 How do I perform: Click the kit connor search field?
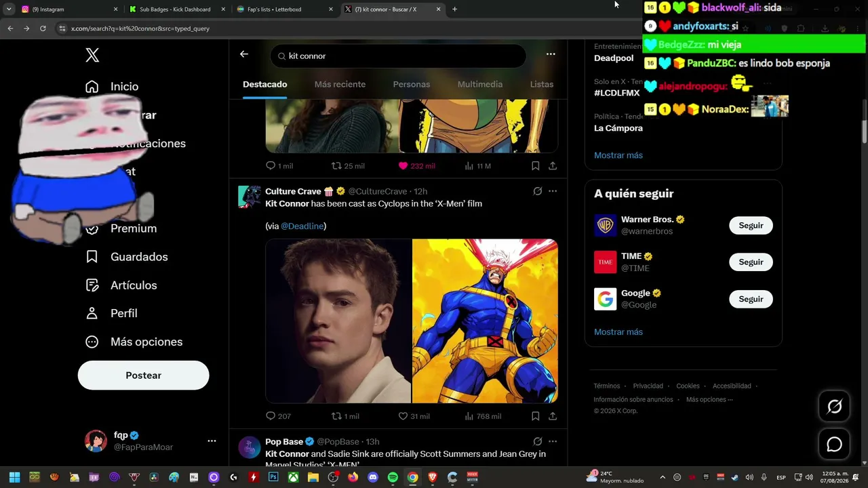(398, 56)
